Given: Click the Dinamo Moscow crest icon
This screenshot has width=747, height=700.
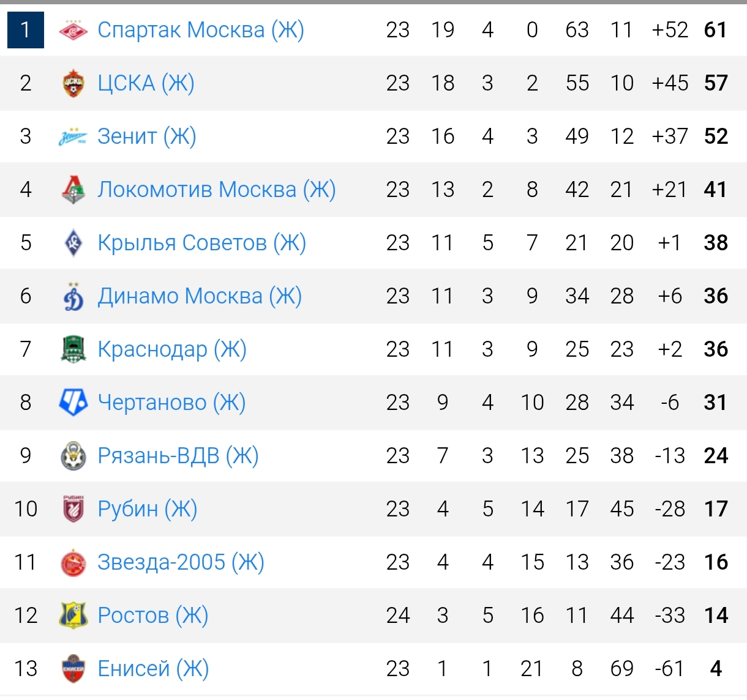Looking at the screenshot, I should click(x=73, y=296).
